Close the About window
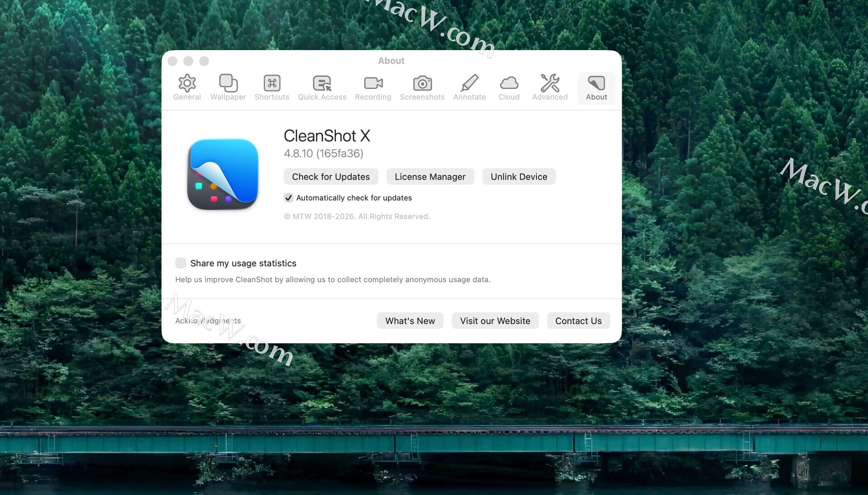The image size is (868, 495). point(172,61)
